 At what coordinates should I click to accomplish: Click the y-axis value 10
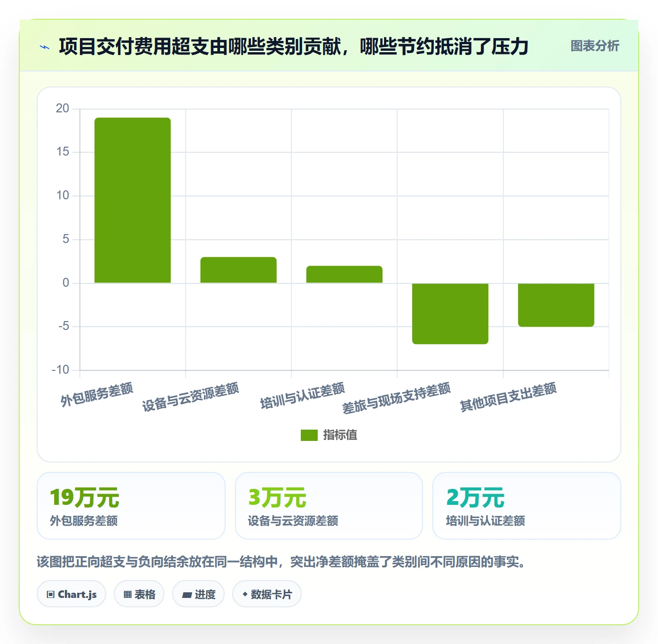click(x=63, y=196)
